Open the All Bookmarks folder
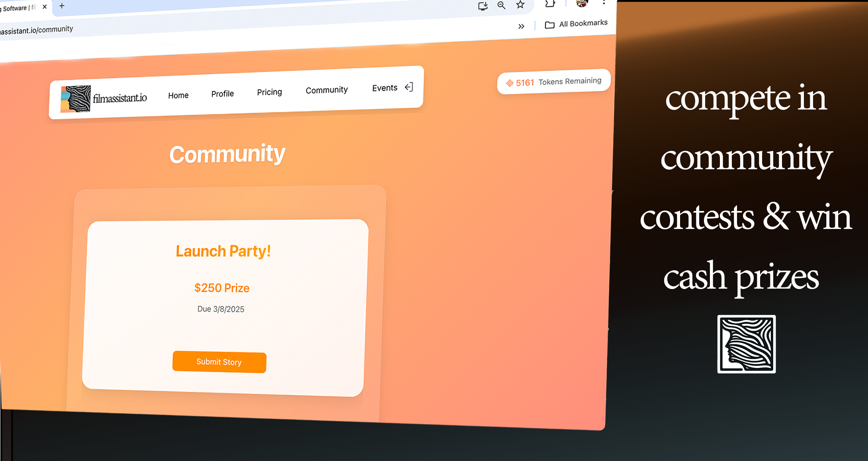868x461 pixels. [576, 24]
